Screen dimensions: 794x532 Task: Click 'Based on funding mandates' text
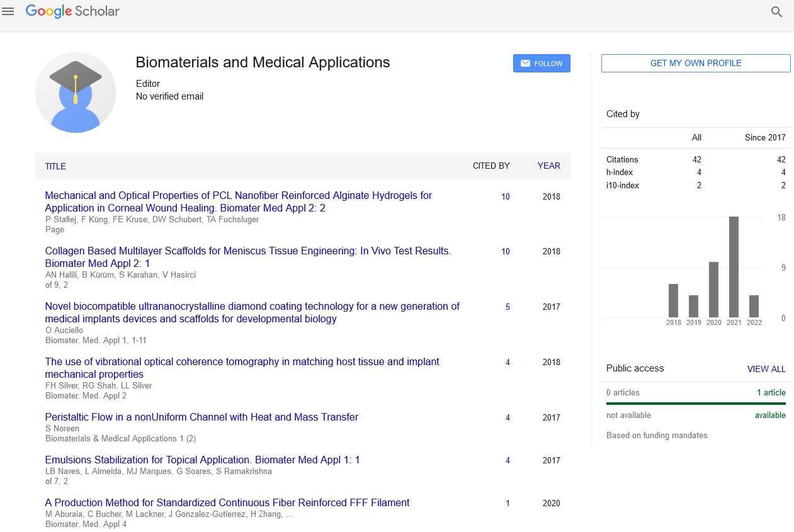click(657, 435)
